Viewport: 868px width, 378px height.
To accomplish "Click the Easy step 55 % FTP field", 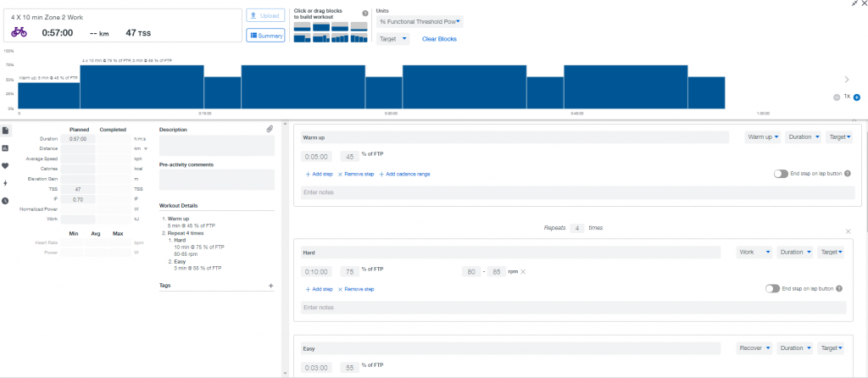I will [x=349, y=368].
